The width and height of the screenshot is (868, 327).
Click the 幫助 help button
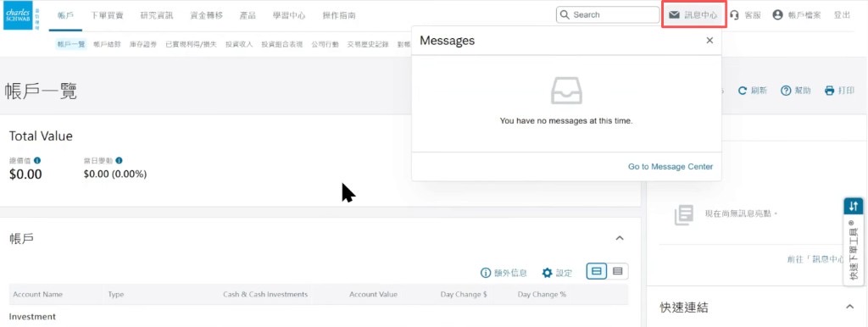click(796, 91)
